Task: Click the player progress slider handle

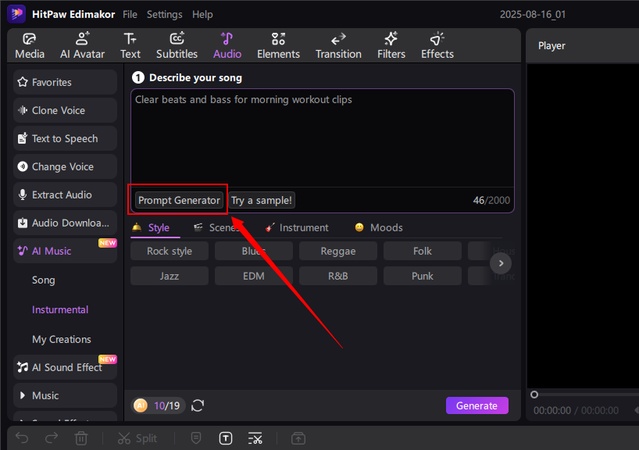Action: (x=534, y=394)
